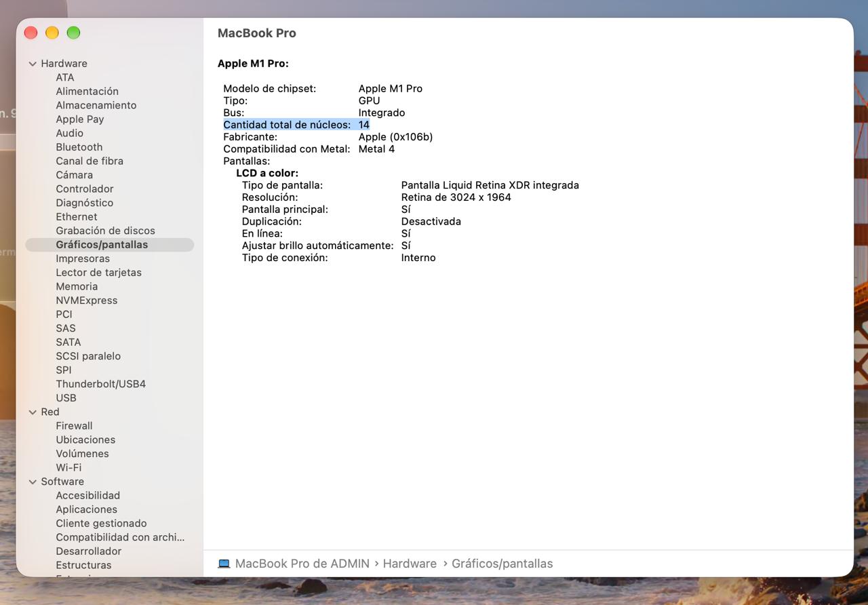Click Gráficos/pantallas in the path bar

coord(502,564)
